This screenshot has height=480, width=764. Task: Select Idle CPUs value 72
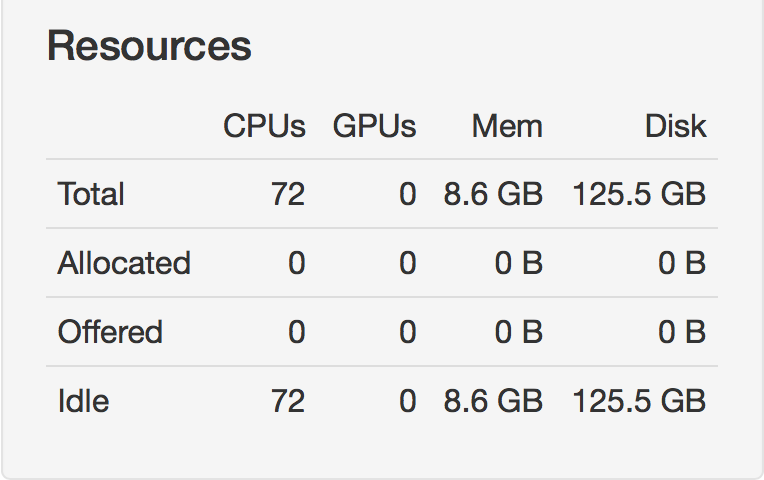tap(288, 401)
